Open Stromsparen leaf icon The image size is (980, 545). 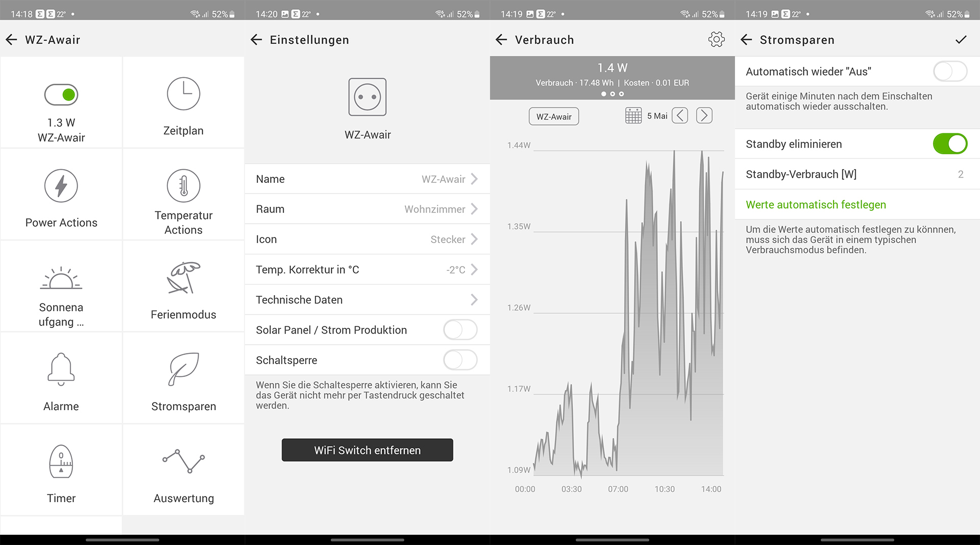click(x=183, y=369)
